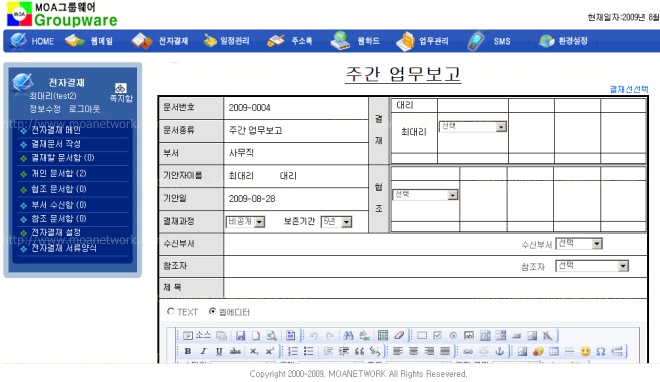Click the 결재선선택 link

[x=629, y=89]
